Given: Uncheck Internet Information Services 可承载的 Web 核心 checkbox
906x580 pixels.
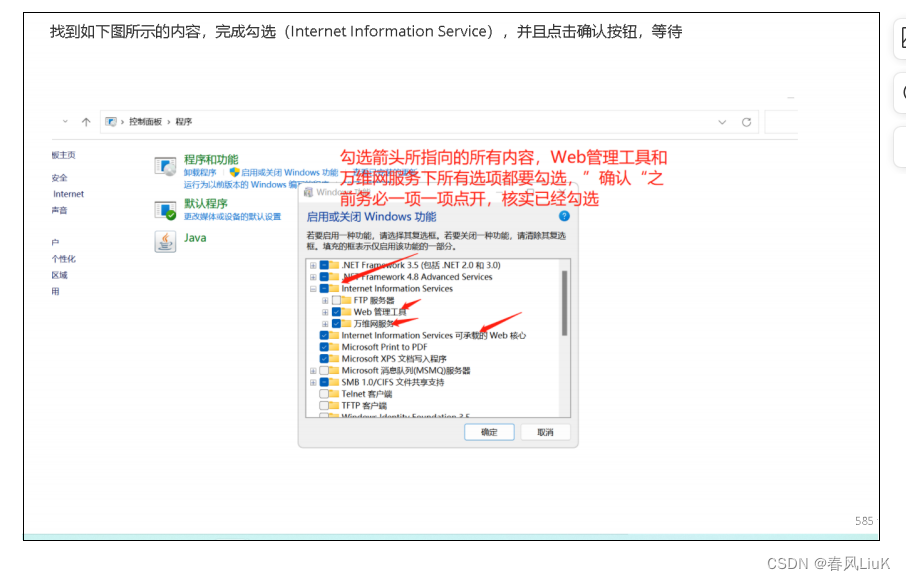Looking at the screenshot, I should pos(324,335).
